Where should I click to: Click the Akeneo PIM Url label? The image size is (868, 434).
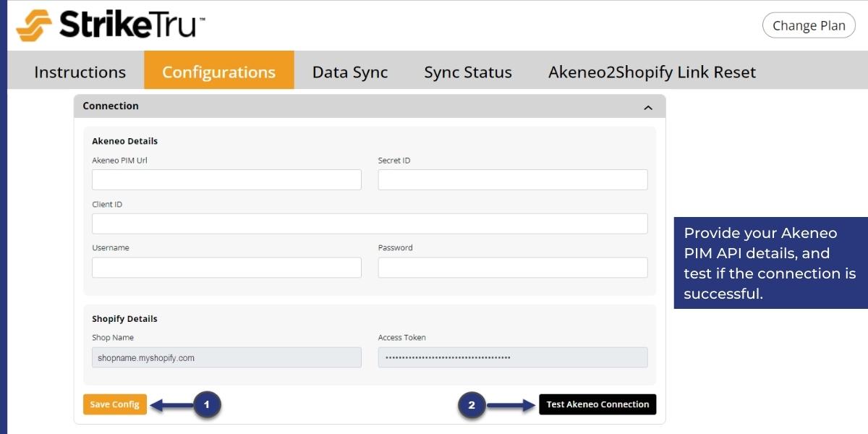coord(119,161)
